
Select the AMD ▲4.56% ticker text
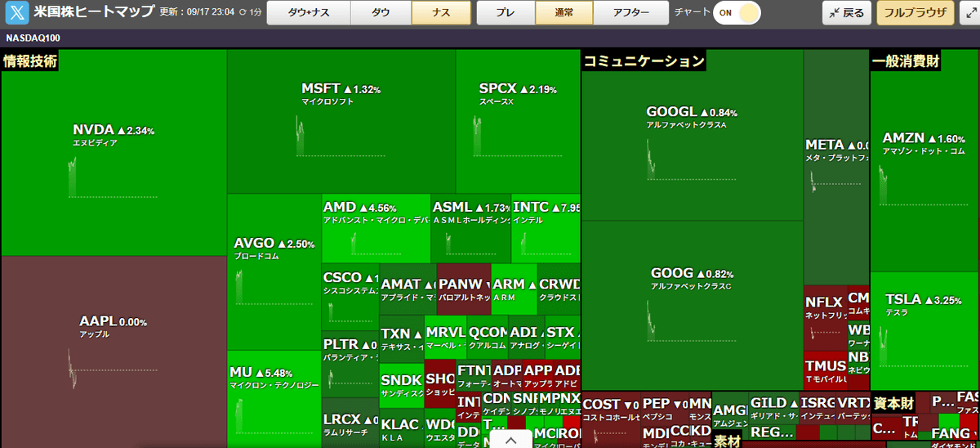pyautogui.click(x=359, y=208)
